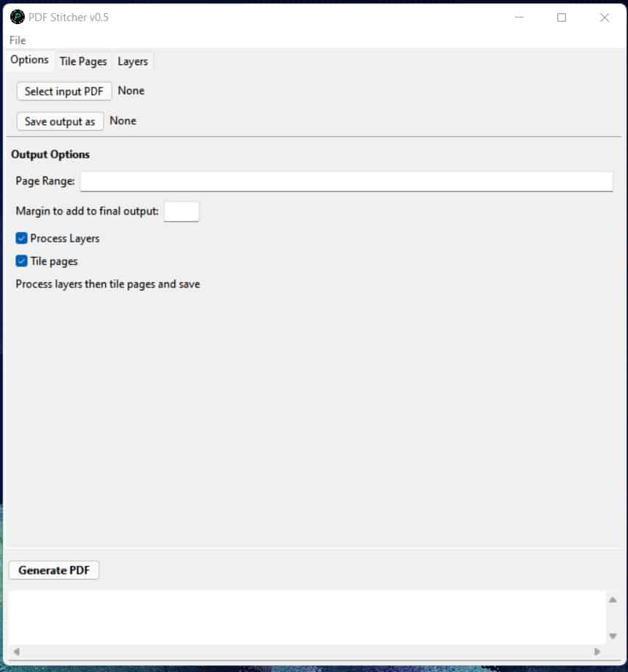628x672 pixels.
Task: Click the log scroll down arrow
Action: click(x=613, y=636)
